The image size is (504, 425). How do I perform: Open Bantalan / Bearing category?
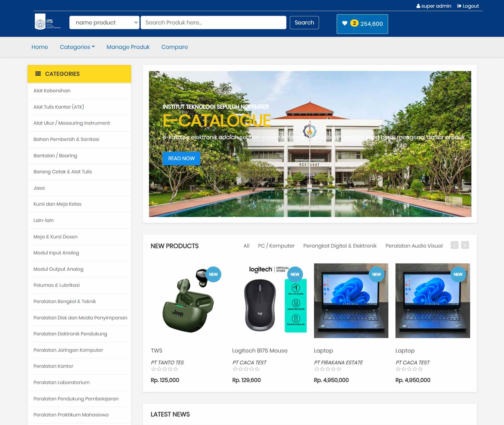79,156
